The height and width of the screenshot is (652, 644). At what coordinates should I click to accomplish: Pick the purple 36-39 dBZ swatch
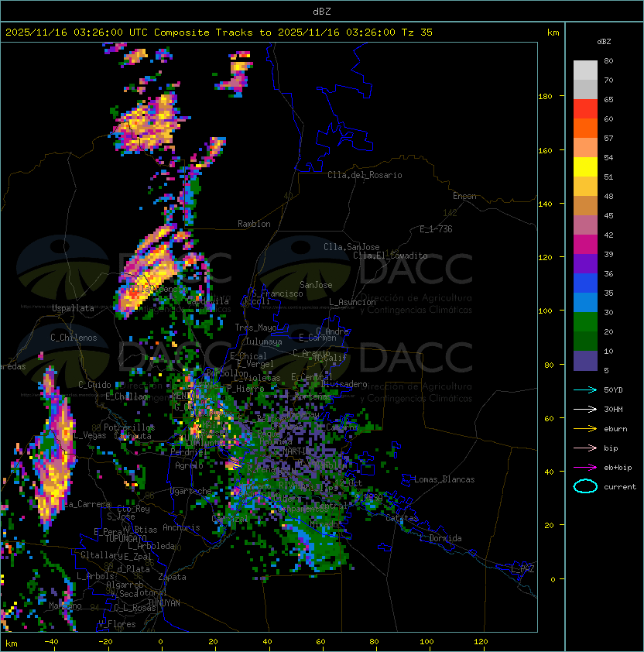[585, 264]
